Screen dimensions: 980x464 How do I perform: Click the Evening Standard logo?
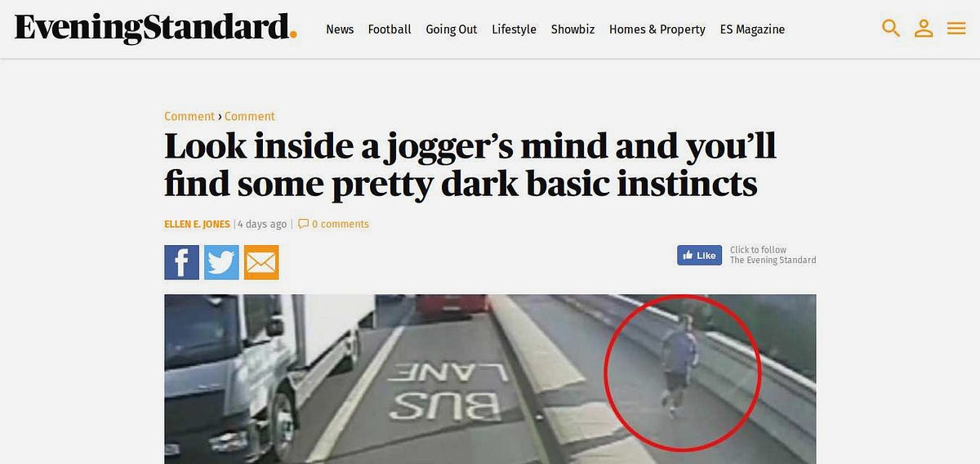[x=155, y=29]
